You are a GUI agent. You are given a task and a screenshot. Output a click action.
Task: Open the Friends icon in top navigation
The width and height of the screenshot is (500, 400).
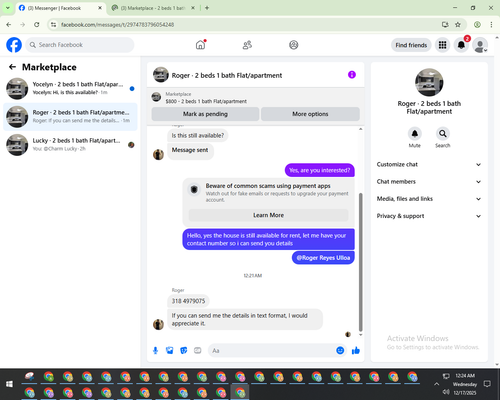point(247,45)
